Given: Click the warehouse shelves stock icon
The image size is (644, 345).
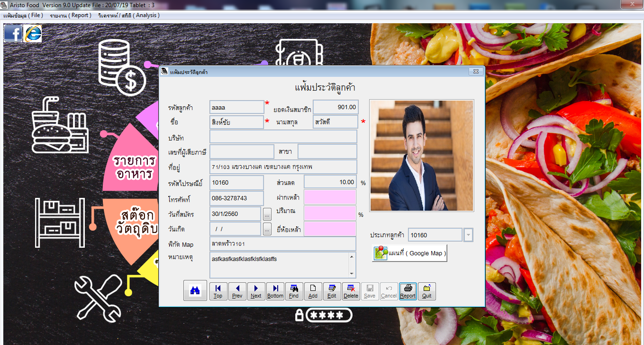Looking at the screenshot, I should (60, 223).
